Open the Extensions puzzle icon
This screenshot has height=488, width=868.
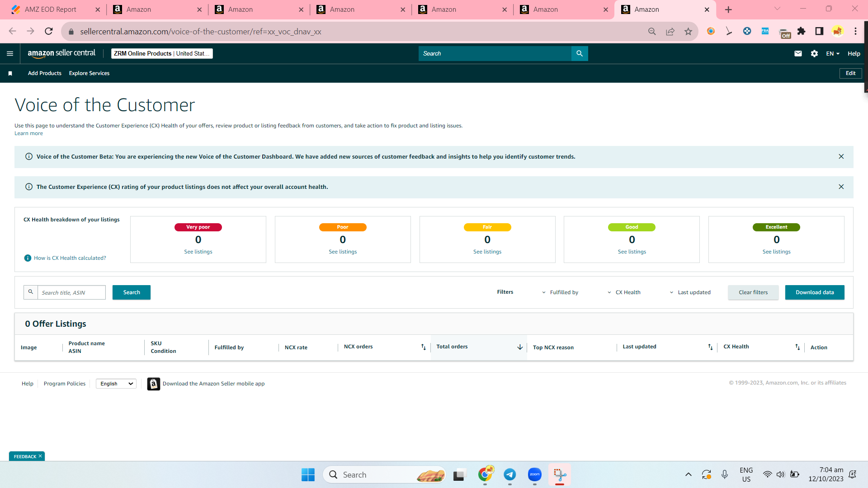click(802, 31)
